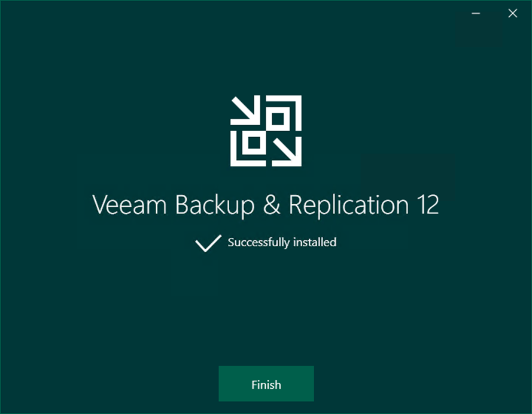Click the ampersand in the product title
Viewport: 532px width, 414px height.
pos(272,204)
